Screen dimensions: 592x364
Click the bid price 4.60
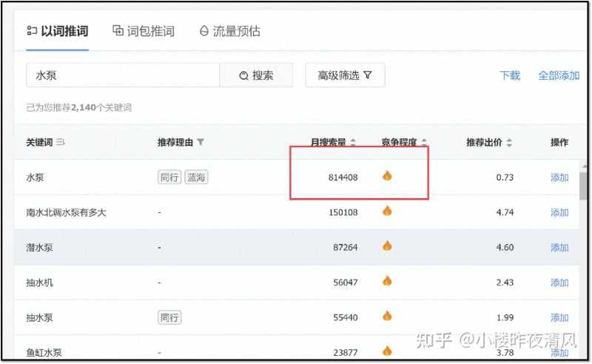505,248
